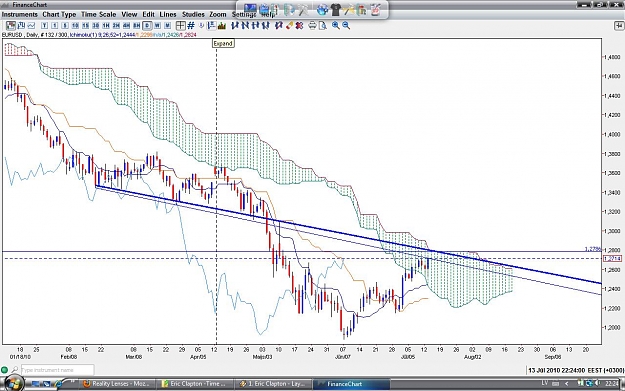Switch to Reality Lenses Mozilla taskbar window
The width and height of the screenshot is (625, 391).
point(116,384)
